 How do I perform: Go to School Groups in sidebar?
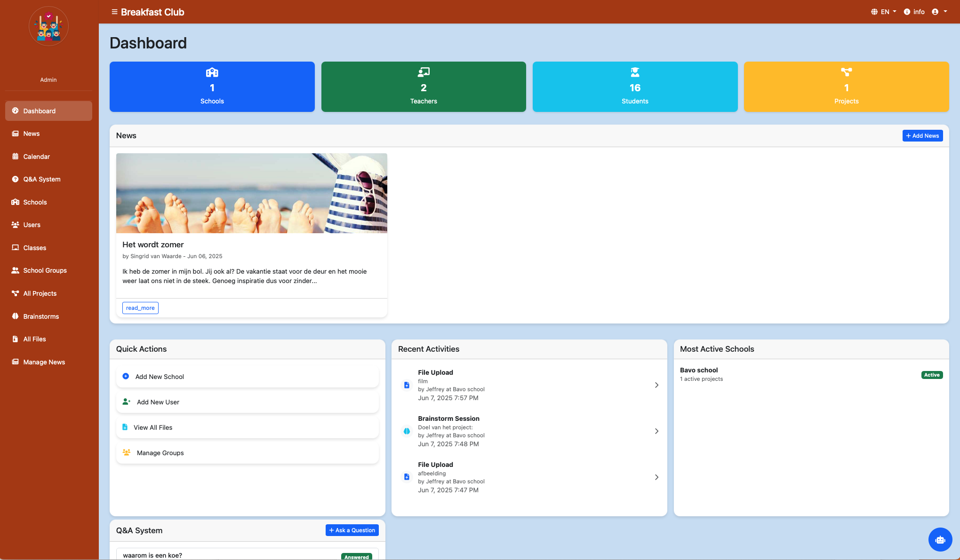(x=45, y=270)
